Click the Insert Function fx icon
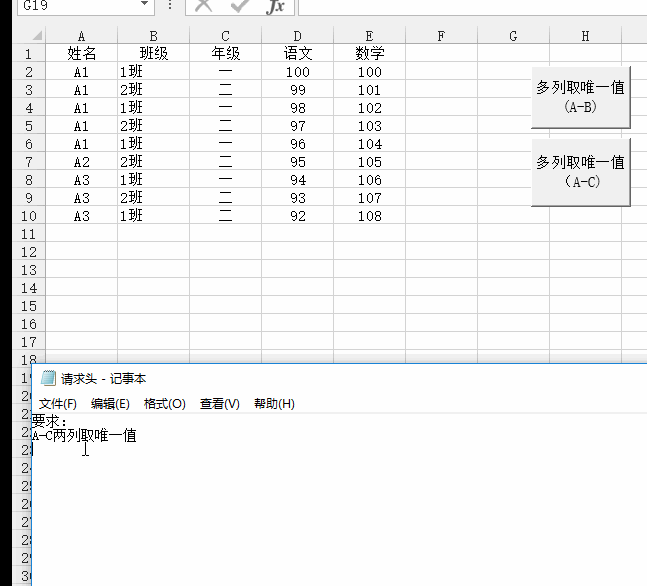This screenshot has width=647, height=586. pyautogui.click(x=275, y=6)
